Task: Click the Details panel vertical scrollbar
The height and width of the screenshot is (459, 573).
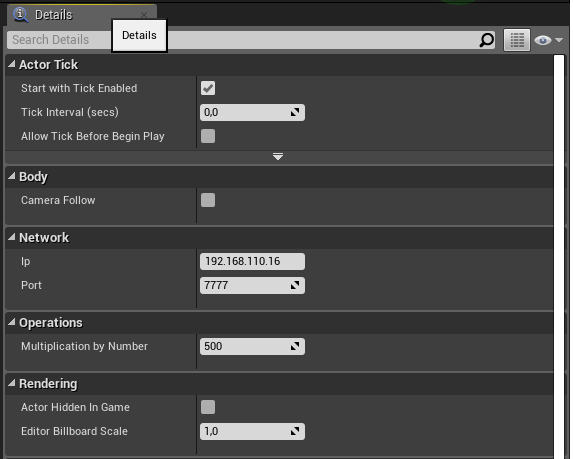Action: coord(559,256)
